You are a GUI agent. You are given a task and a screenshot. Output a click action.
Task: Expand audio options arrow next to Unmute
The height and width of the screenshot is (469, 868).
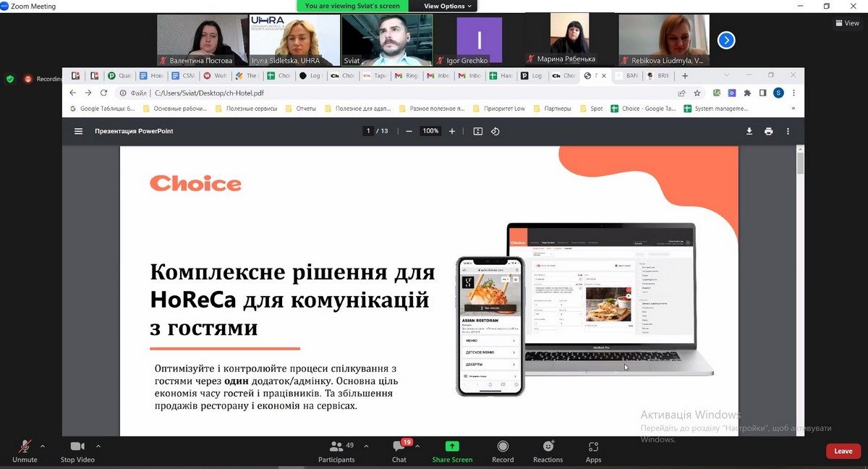pos(43,446)
